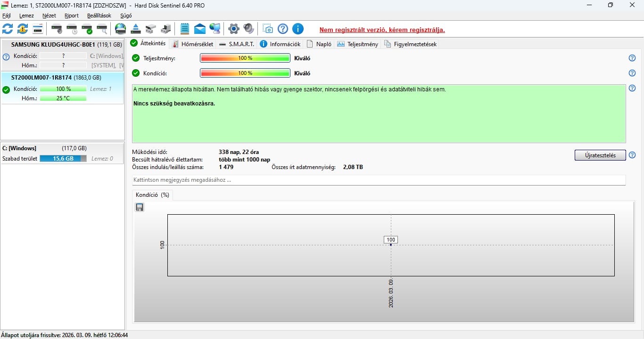Open the Fájl menu
The height and width of the screenshot is (339, 644).
[x=7, y=16]
